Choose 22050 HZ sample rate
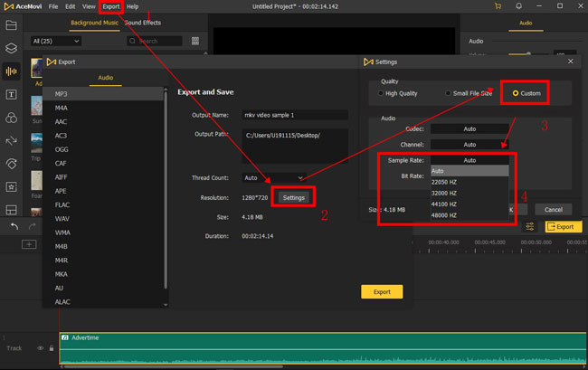 469,182
